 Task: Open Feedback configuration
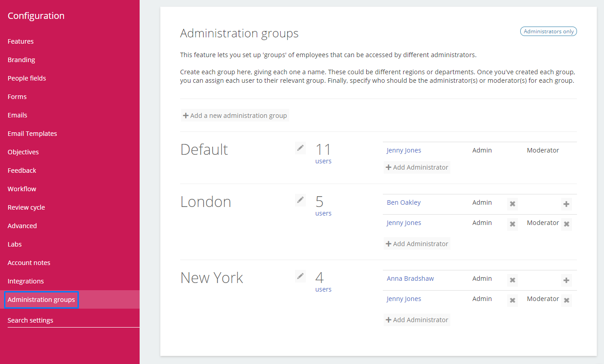pos(22,171)
